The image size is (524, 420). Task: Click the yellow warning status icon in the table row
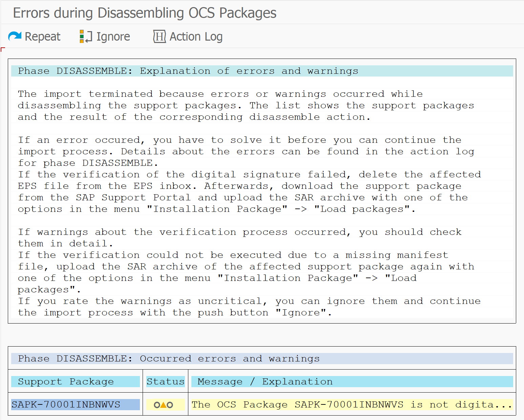[164, 405]
